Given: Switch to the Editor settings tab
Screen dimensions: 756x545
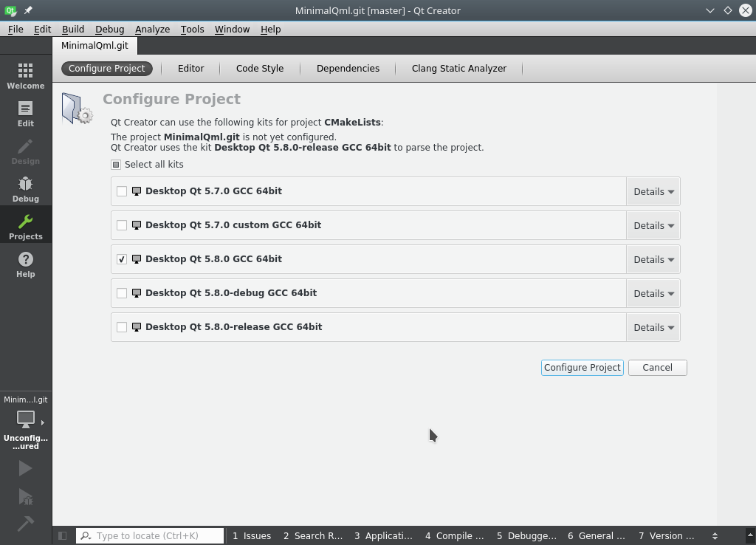Looking at the screenshot, I should [191, 69].
